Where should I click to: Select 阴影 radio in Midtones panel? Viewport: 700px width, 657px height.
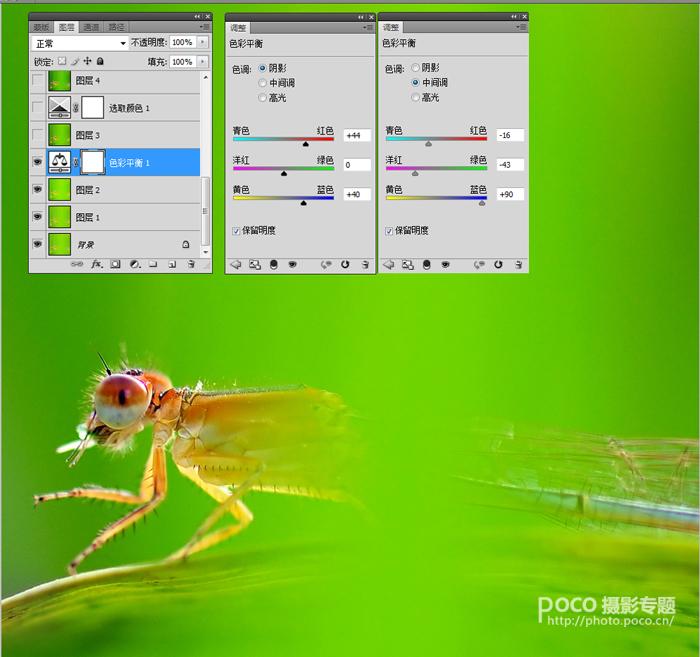(x=415, y=67)
